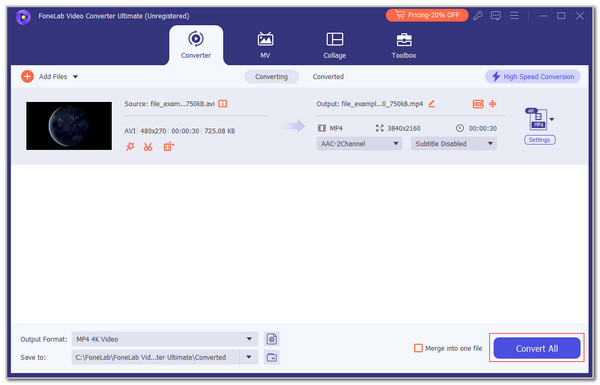
Task: Click the orange plus icon by output
Action: point(492,103)
